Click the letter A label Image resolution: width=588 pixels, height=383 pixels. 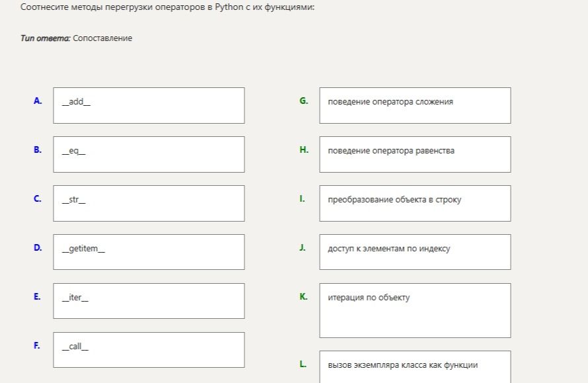click(x=38, y=101)
